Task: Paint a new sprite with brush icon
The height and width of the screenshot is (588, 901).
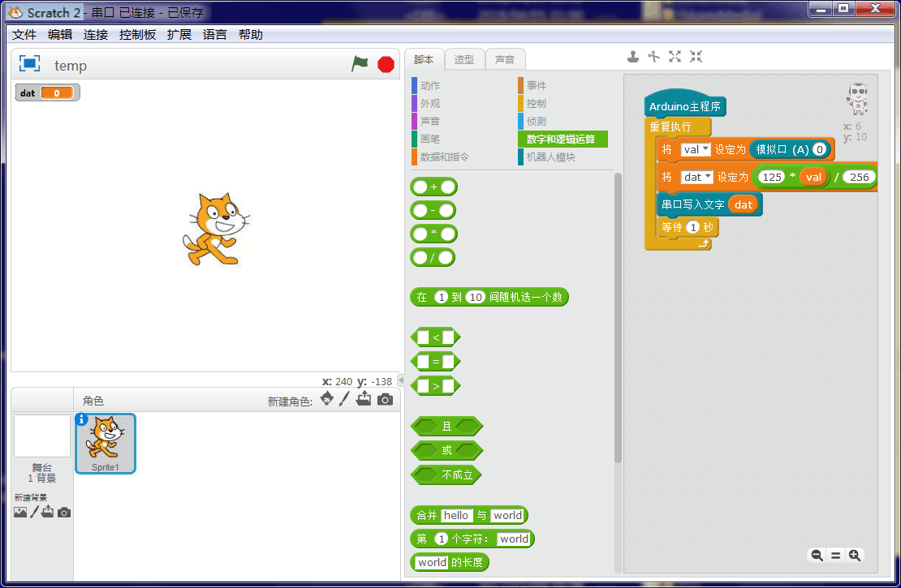Action: (x=344, y=398)
